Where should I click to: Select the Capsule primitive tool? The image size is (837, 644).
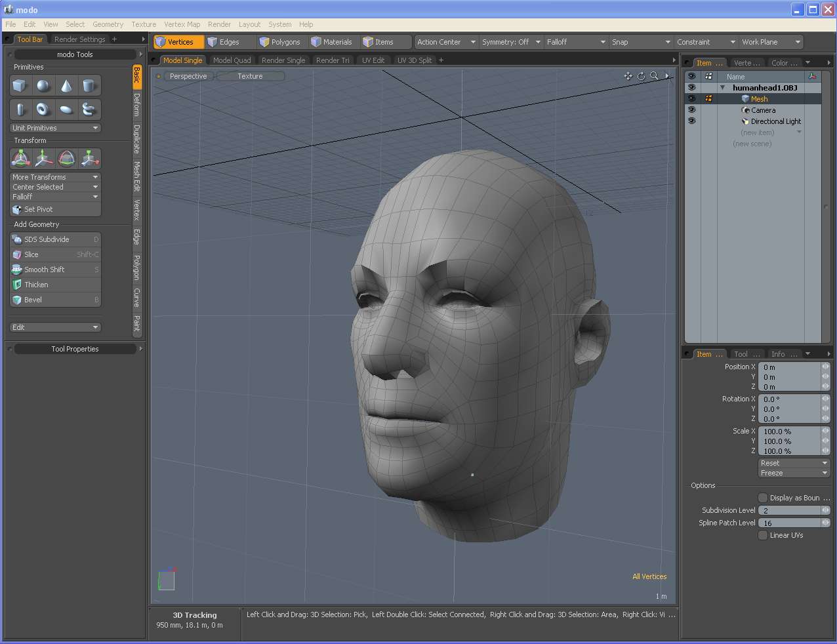coord(20,109)
